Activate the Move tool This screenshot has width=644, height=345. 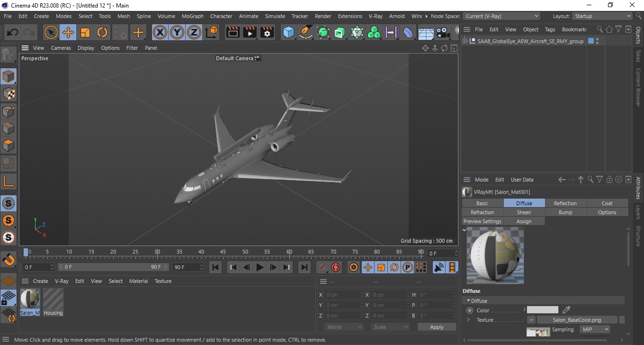(68, 32)
